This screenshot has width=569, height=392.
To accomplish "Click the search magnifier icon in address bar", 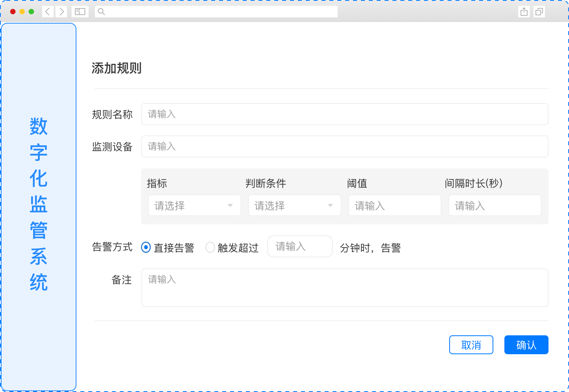I will coord(101,11).
